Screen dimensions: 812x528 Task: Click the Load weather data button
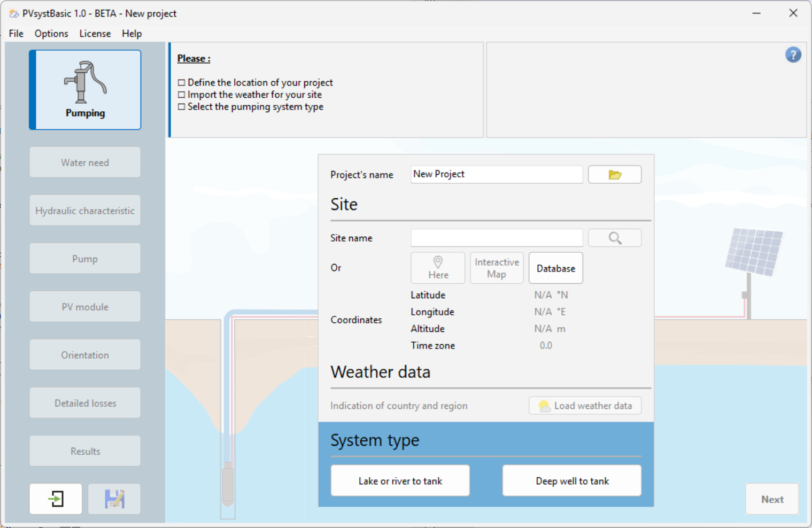[585, 406]
